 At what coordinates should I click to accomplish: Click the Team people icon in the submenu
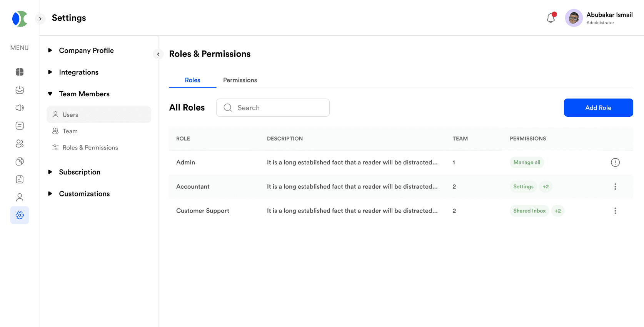pos(55,131)
